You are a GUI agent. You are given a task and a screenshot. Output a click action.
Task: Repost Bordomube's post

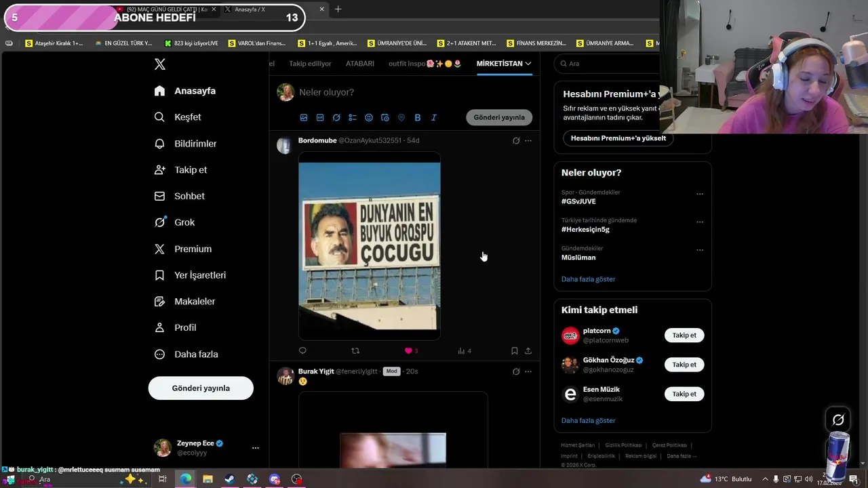point(355,350)
